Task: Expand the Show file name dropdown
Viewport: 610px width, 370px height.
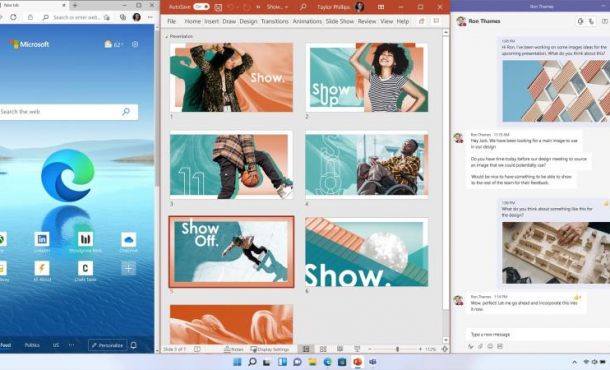Action: [277, 7]
